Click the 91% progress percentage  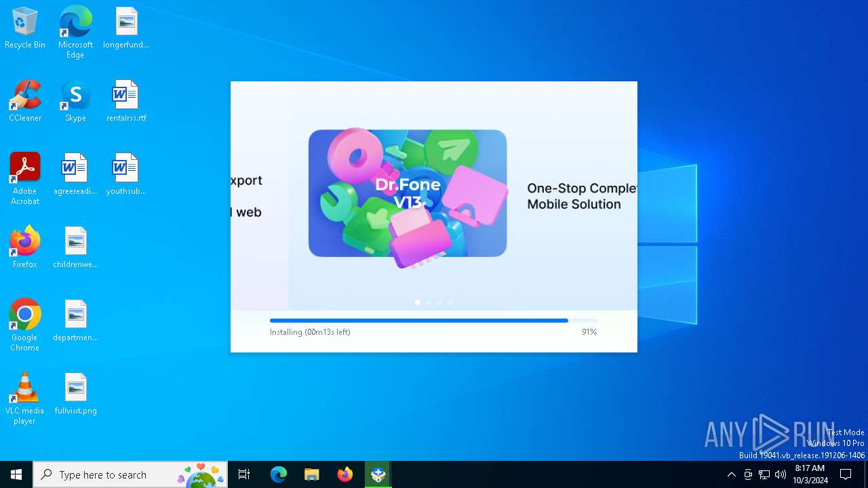(589, 332)
